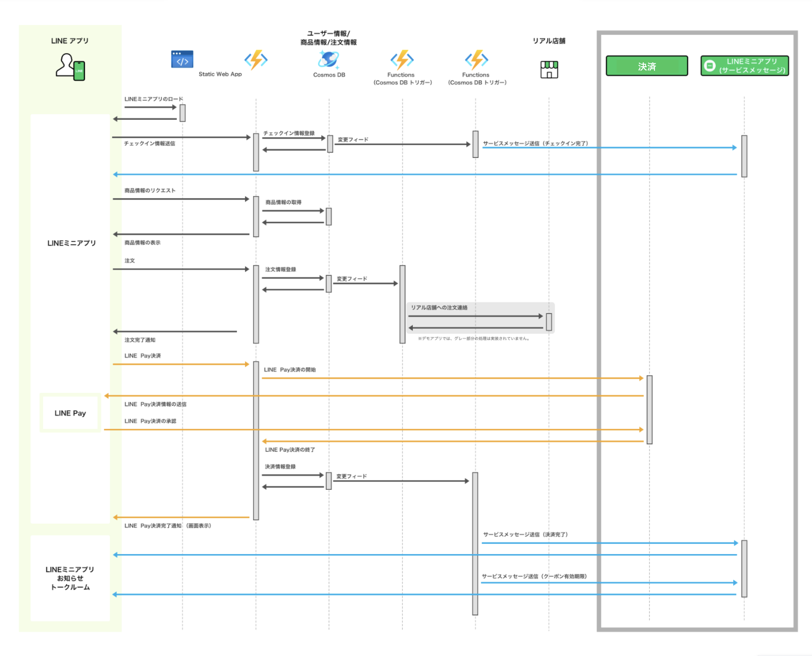Screen dimensions: 812x656
Task: Select the Static Web App browser code icon
Action: click(x=182, y=59)
